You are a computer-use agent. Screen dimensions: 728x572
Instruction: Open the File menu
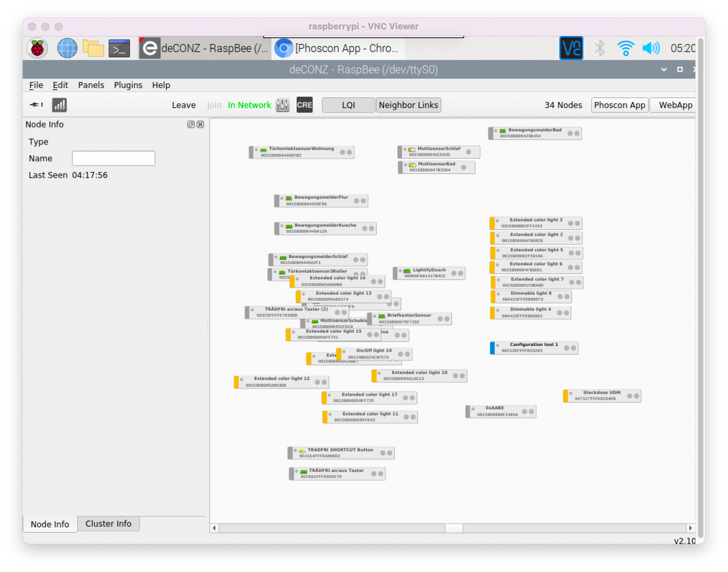click(36, 85)
